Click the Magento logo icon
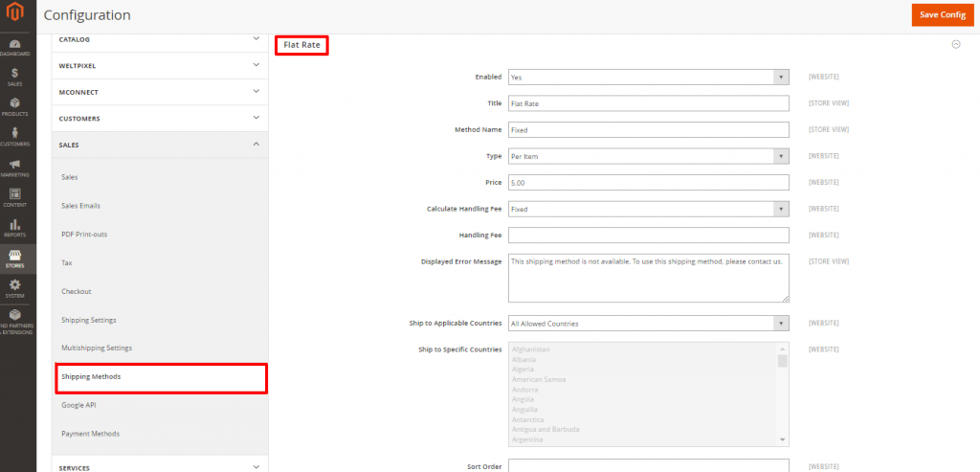The height and width of the screenshot is (472, 980). pyautogui.click(x=16, y=15)
